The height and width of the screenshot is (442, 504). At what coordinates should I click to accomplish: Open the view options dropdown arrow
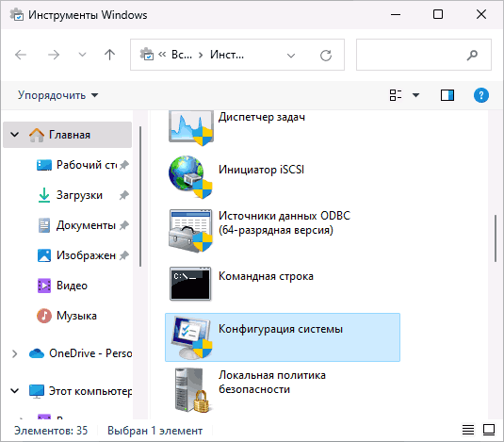[x=416, y=95]
